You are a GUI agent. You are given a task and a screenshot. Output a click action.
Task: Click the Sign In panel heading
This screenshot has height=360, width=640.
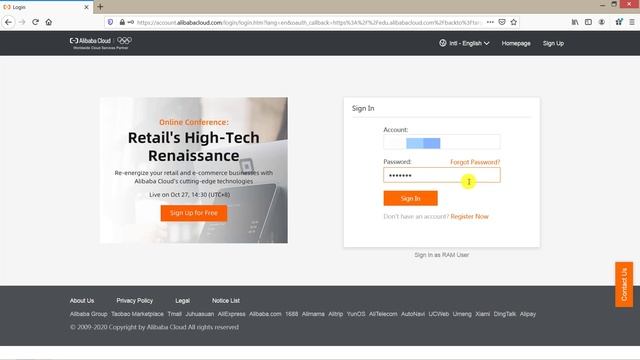pyautogui.click(x=363, y=108)
